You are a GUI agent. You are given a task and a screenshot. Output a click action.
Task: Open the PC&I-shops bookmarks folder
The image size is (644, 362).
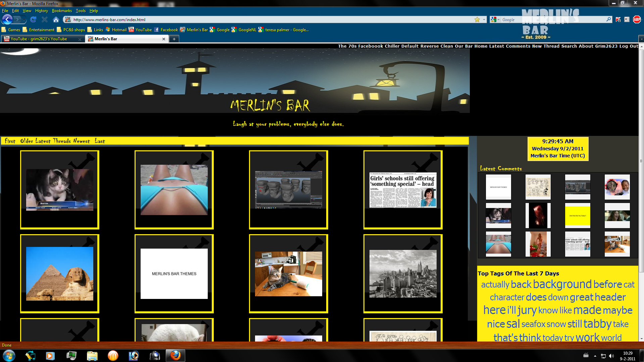(71, 30)
